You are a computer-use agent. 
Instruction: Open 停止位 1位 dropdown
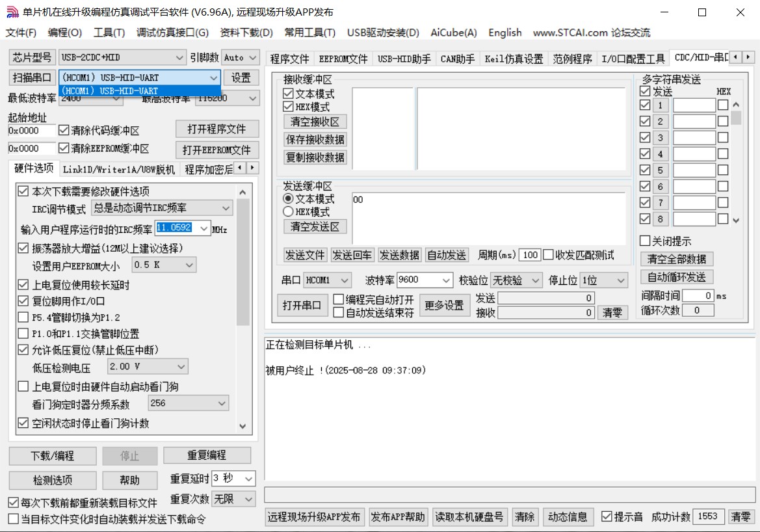click(x=604, y=280)
